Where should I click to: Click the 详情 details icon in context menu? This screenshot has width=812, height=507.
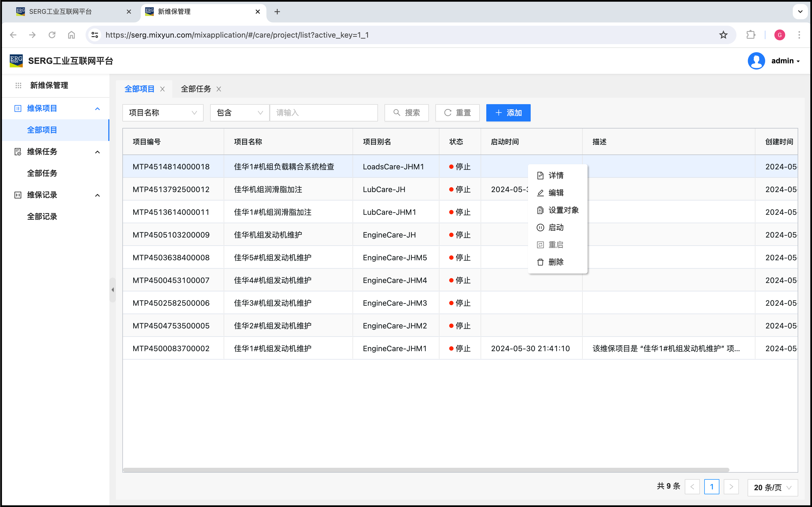540,175
